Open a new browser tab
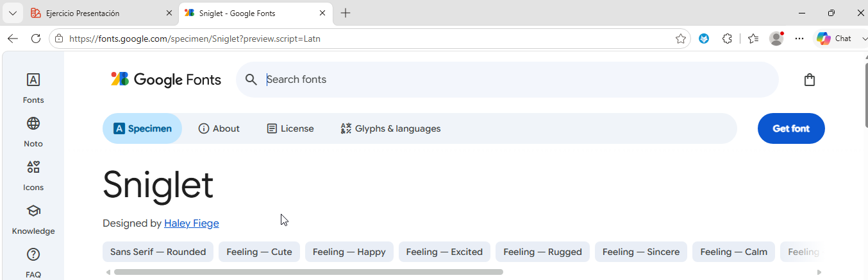 (346, 13)
